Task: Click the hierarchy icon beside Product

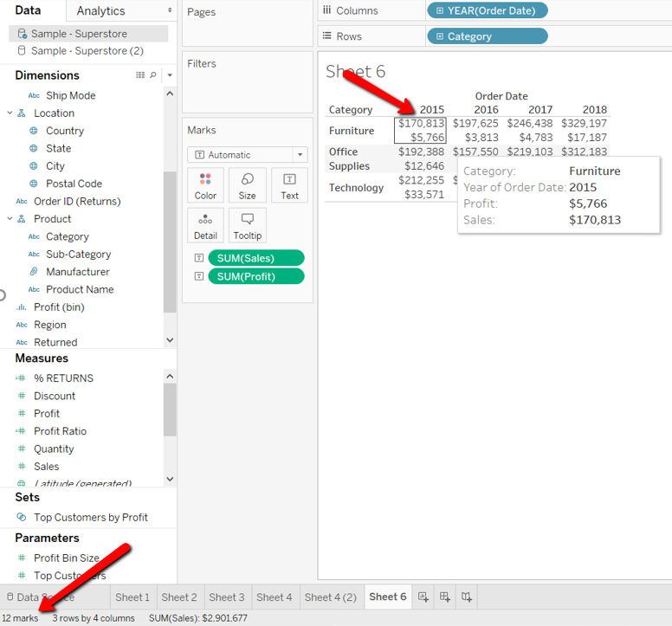Action: pos(22,219)
